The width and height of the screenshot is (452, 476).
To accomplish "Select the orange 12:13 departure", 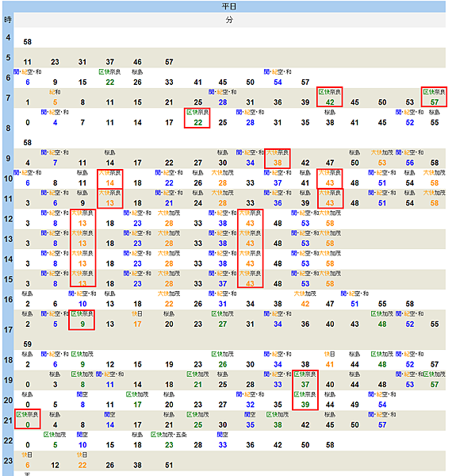I will point(82,224).
